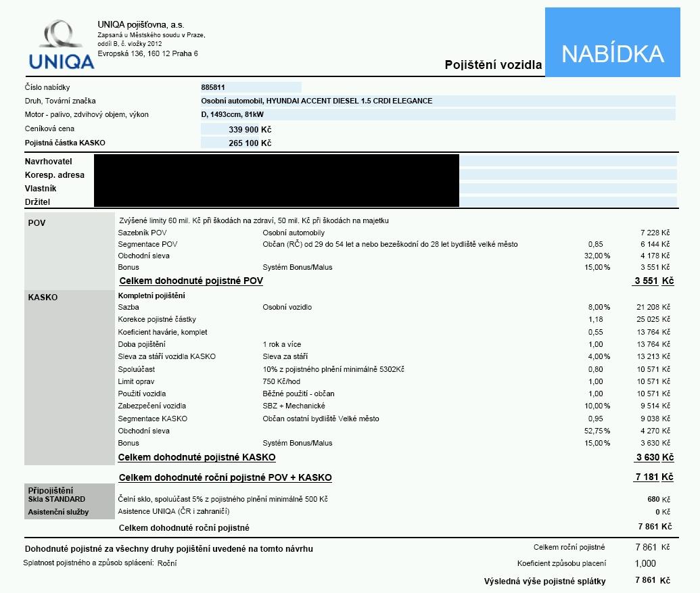Select the 'Segmentace KASKO' row label

pyautogui.click(x=153, y=419)
